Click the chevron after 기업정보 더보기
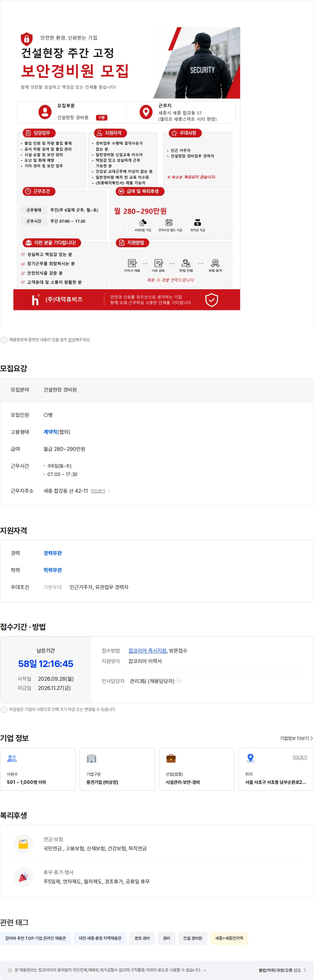This screenshot has height=980, width=314. (x=312, y=738)
